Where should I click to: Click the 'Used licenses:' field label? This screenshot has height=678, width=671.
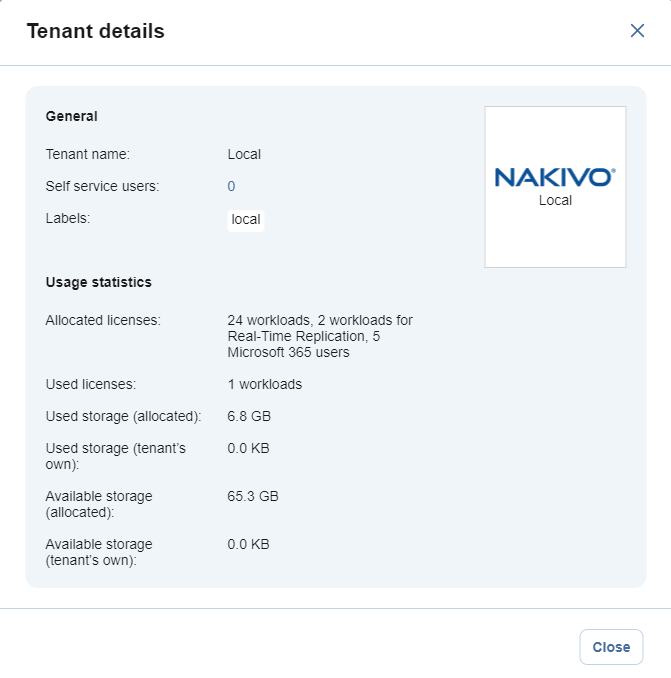pos(91,384)
